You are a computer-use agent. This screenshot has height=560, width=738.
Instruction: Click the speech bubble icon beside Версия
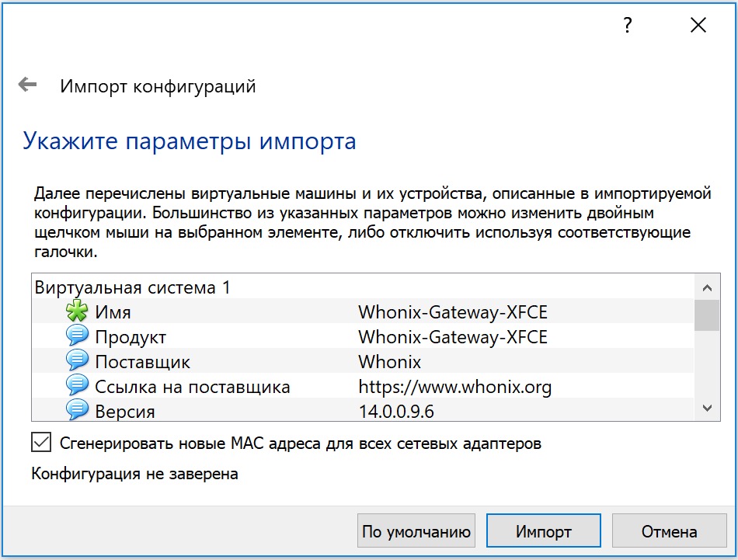[x=77, y=410]
